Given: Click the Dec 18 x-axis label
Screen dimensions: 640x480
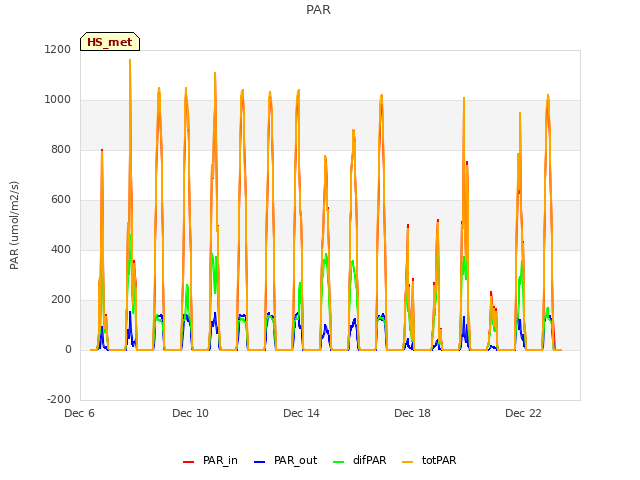Looking at the screenshot, I should click(413, 413).
